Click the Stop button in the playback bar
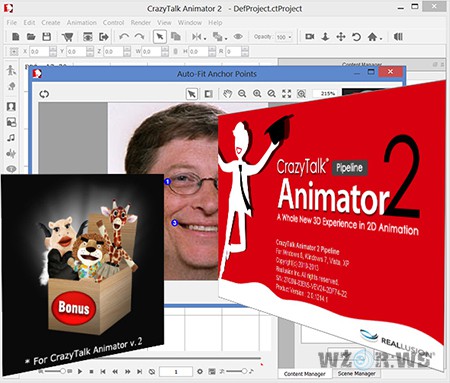The image size is (450, 383). pos(91,371)
